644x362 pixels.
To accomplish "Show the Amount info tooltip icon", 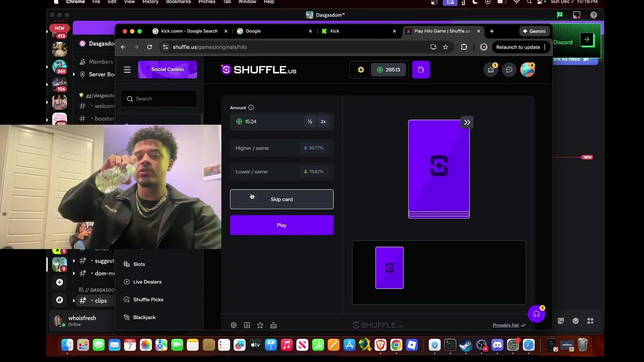I will click(x=251, y=108).
